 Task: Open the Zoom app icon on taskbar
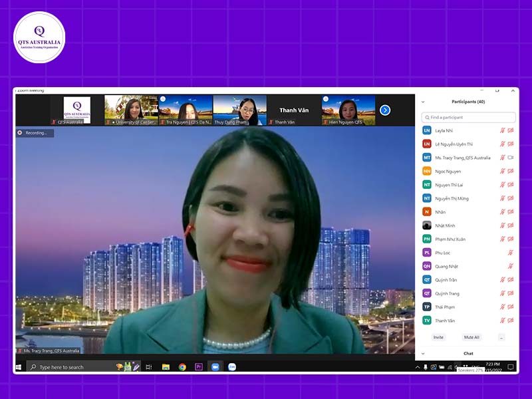point(215,367)
